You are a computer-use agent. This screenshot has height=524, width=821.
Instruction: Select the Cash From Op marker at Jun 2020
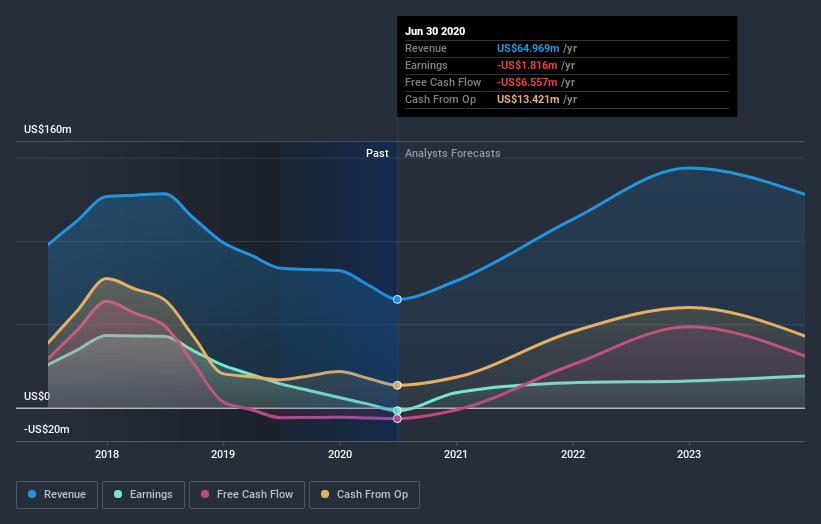tap(397, 385)
